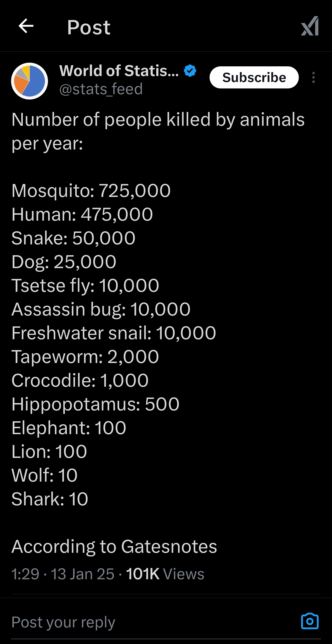
Task: Tap the According to Gatesnotes text
Action: pyautogui.click(x=114, y=547)
